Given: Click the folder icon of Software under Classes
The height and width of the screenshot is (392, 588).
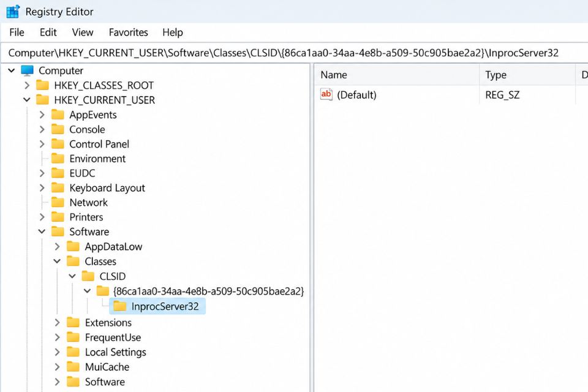Looking at the screenshot, I should (73, 382).
